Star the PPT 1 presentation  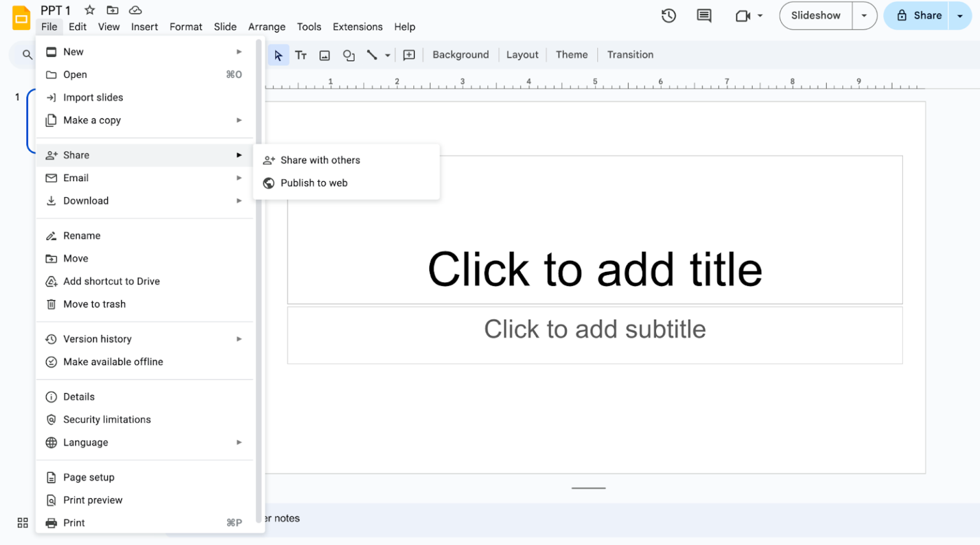click(x=89, y=10)
